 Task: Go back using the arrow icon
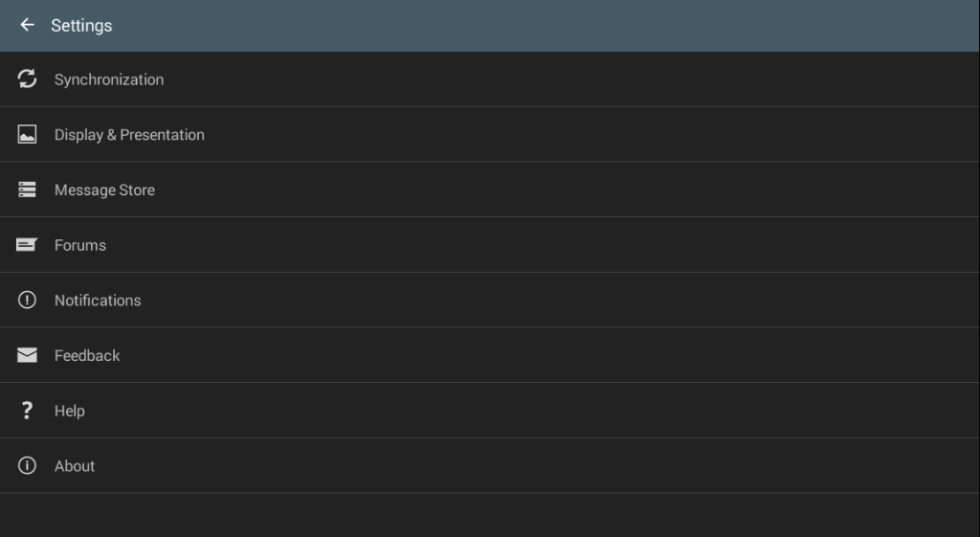(x=27, y=25)
